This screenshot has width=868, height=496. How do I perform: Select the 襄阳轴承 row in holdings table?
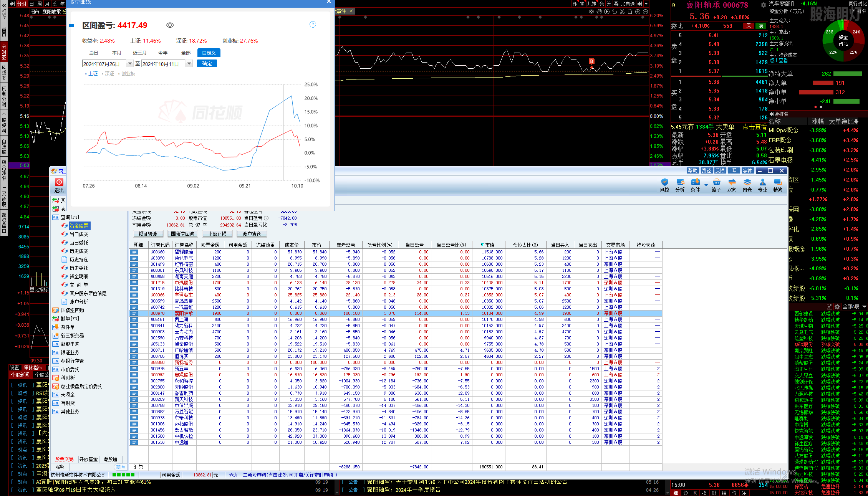tap(396, 313)
